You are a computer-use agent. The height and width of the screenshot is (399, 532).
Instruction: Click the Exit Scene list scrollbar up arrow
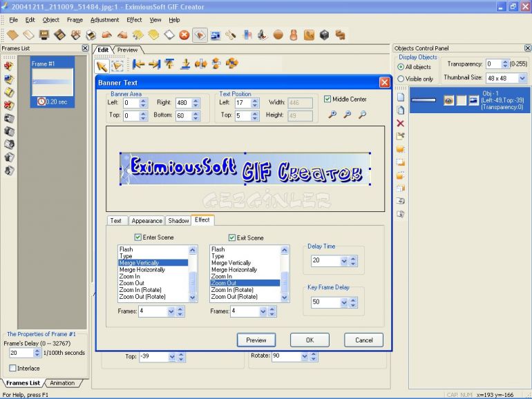click(x=285, y=250)
